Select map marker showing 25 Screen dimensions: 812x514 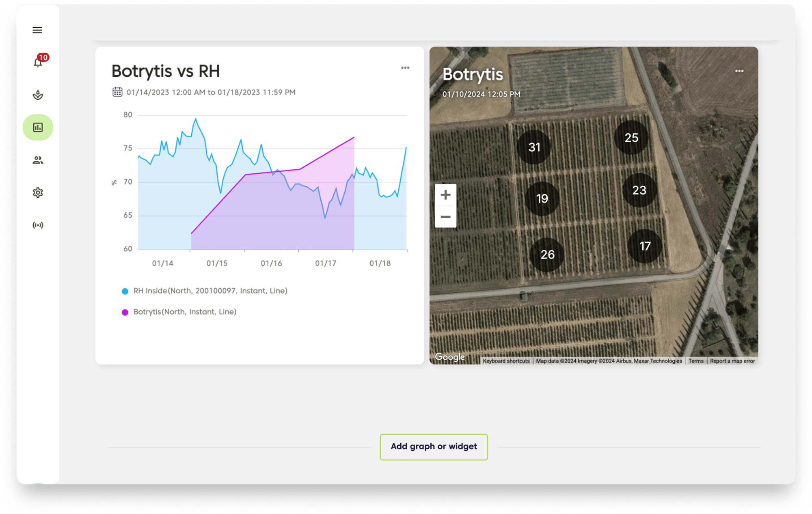pos(631,138)
